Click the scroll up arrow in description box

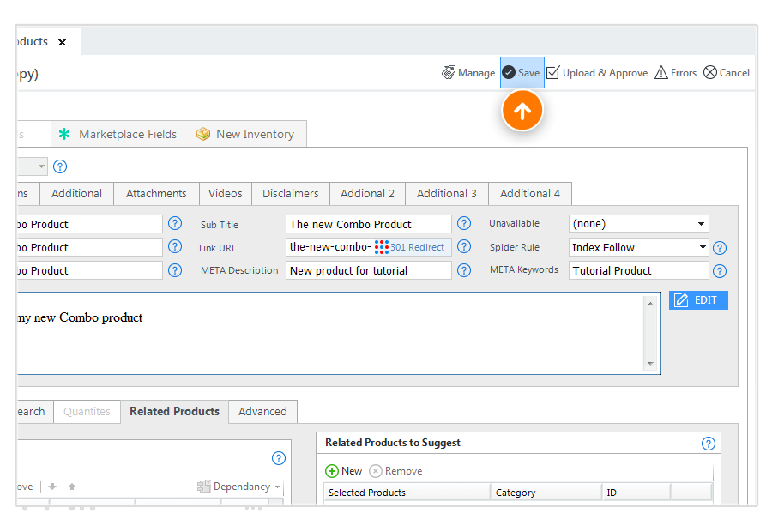pos(650,304)
